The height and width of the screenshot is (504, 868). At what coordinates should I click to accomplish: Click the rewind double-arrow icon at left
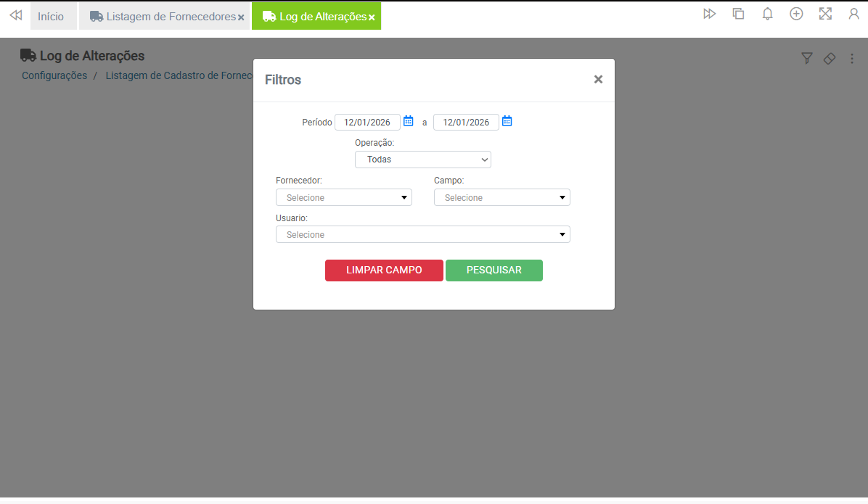click(x=15, y=15)
